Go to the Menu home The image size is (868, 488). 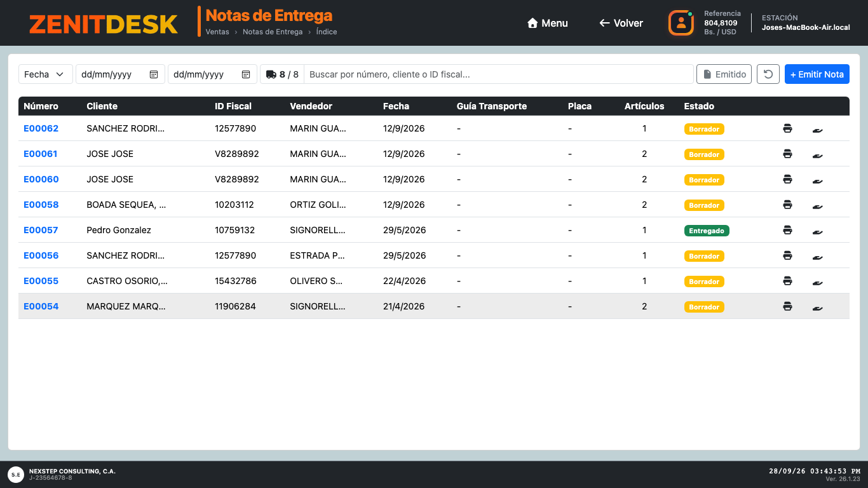548,23
